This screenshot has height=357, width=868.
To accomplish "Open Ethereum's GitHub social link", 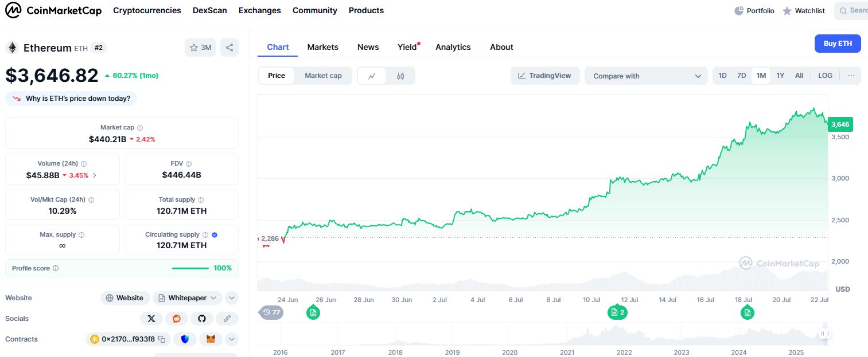I will tap(201, 319).
